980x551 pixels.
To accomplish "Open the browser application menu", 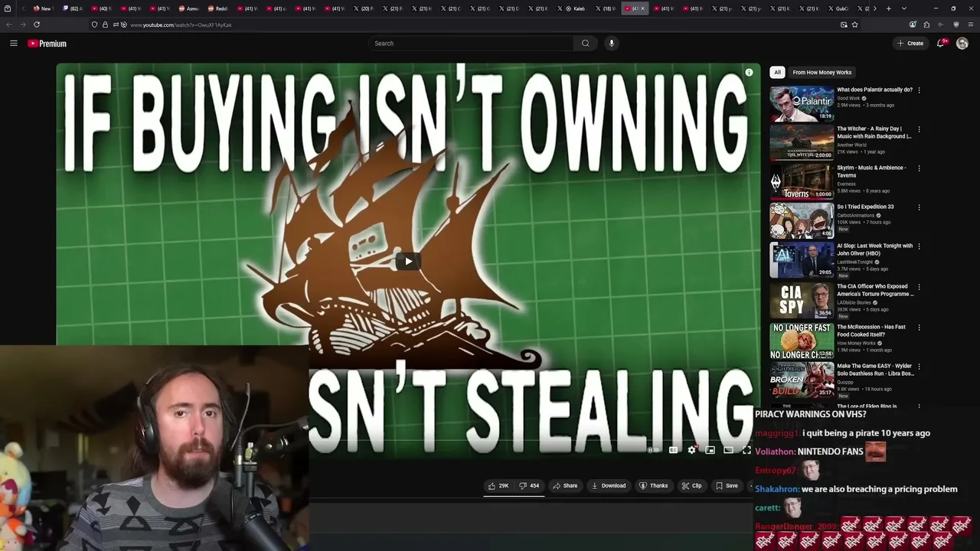I will pos(969,24).
